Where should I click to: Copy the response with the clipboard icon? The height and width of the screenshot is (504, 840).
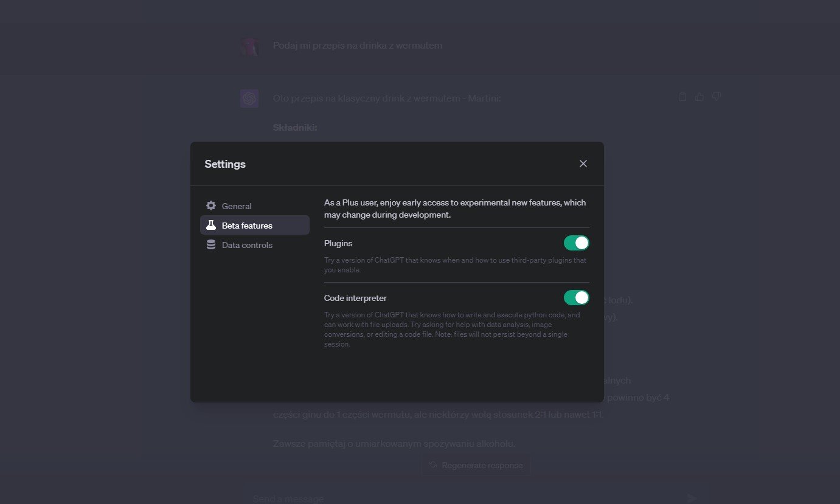(682, 97)
